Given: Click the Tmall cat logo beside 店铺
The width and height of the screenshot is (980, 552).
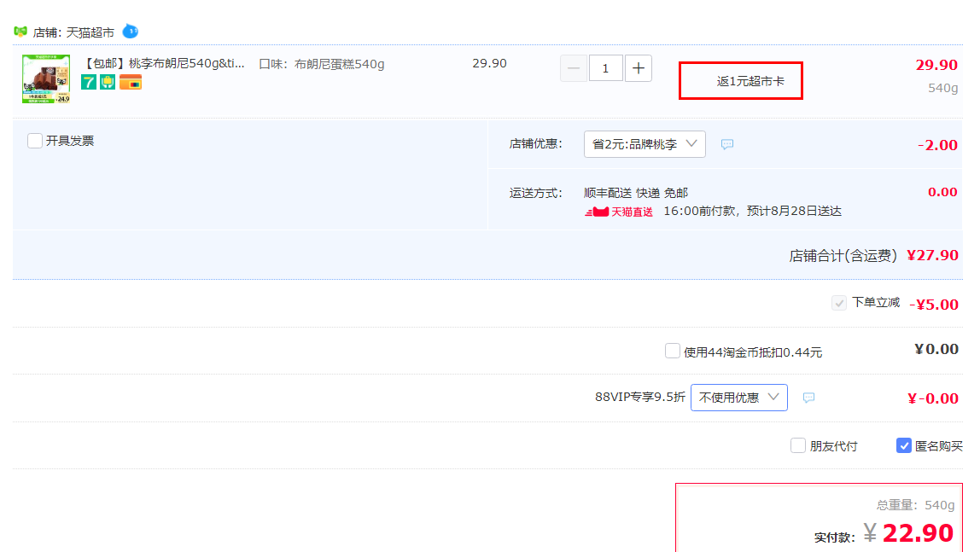Looking at the screenshot, I should (20, 32).
